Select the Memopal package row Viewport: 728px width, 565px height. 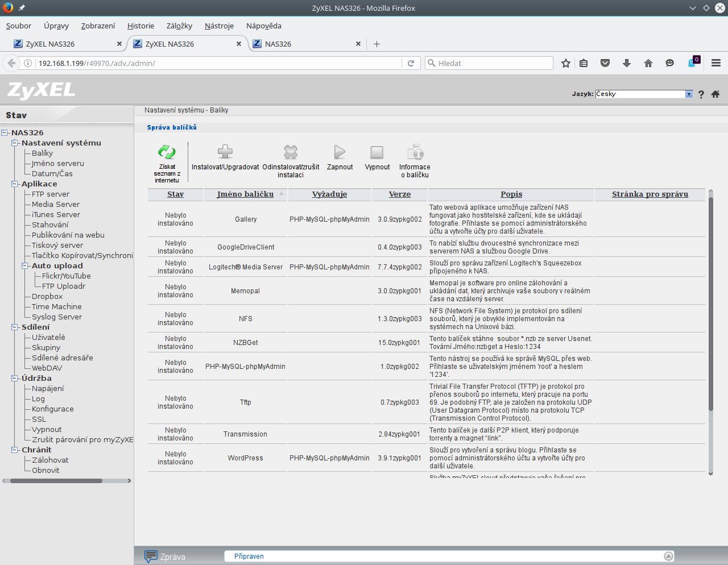pos(427,291)
